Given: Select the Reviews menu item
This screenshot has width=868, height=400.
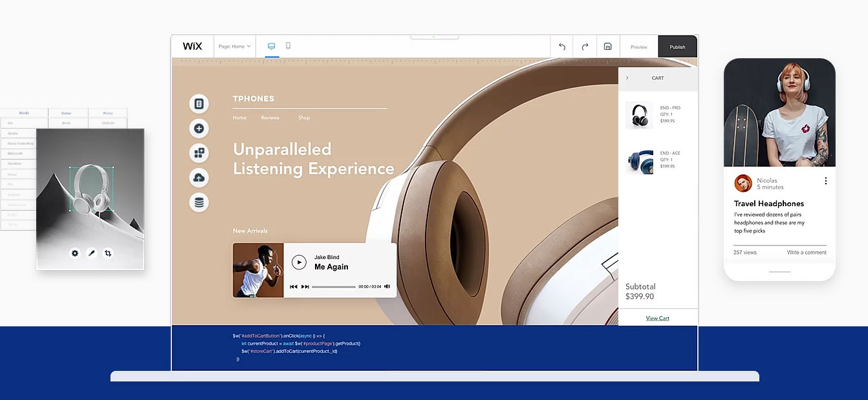Looking at the screenshot, I should (270, 118).
